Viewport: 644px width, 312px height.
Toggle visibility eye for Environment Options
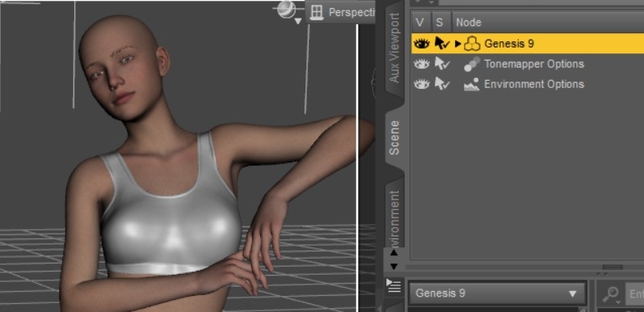pos(422,84)
